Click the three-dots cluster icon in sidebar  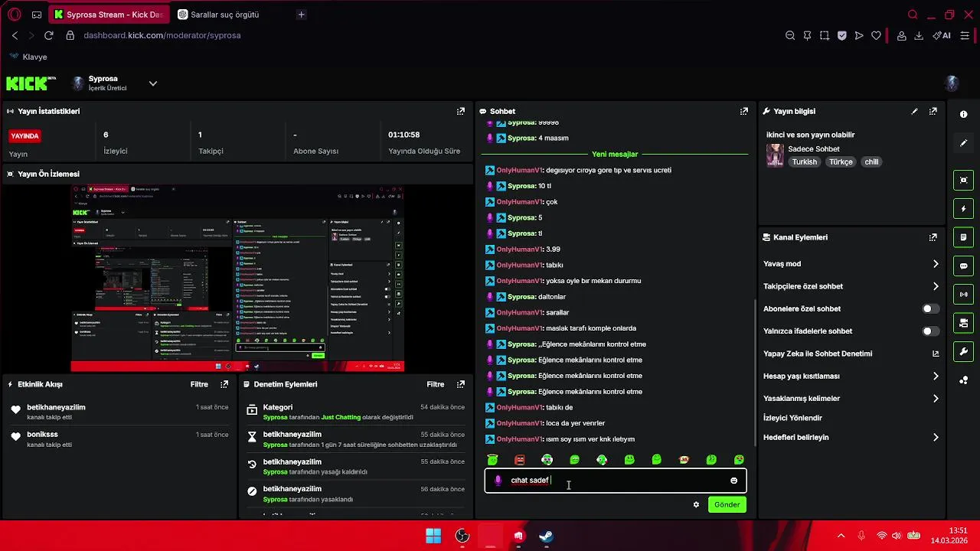point(963,380)
